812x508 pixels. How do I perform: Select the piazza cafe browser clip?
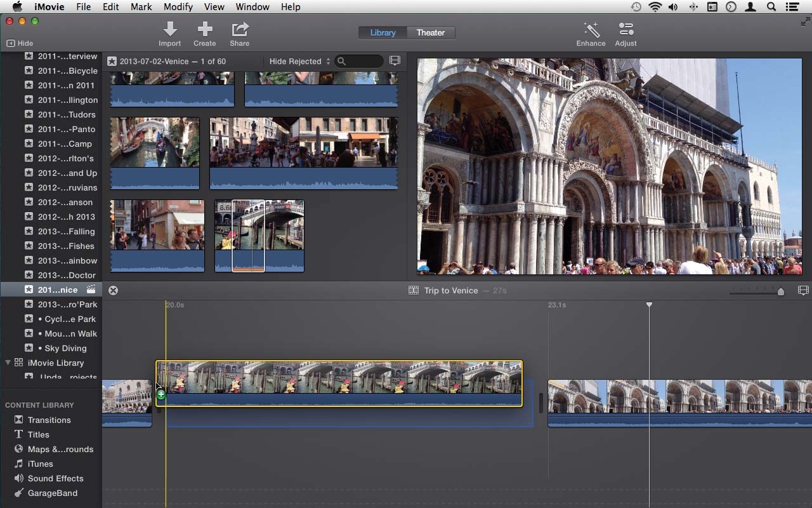pyautogui.click(x=304, y=153)
